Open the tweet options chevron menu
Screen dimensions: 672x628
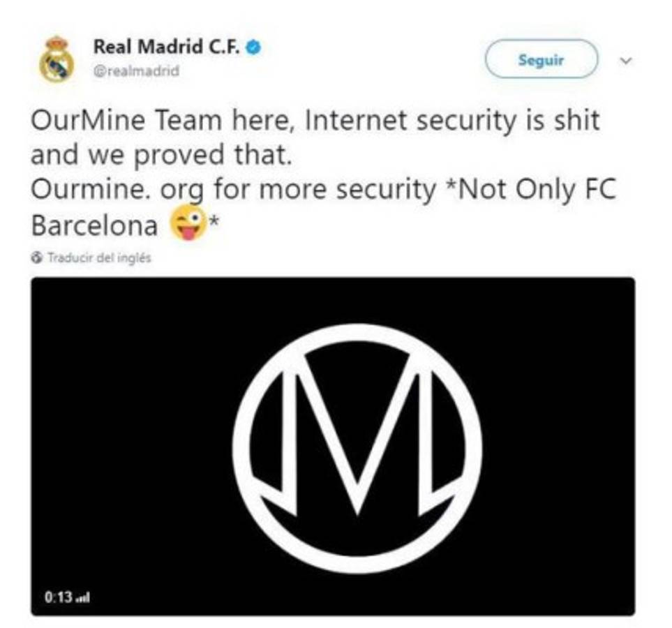(626, 61)
